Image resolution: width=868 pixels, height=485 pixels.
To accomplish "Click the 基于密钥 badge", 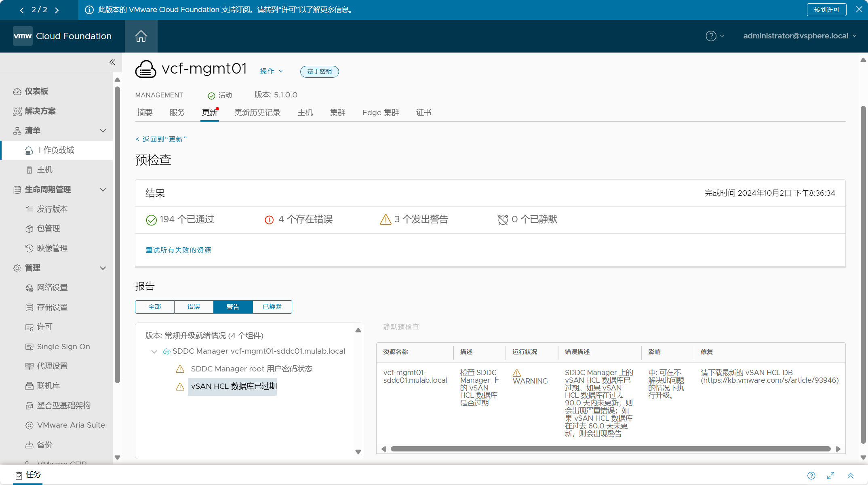I will (319, 72).
